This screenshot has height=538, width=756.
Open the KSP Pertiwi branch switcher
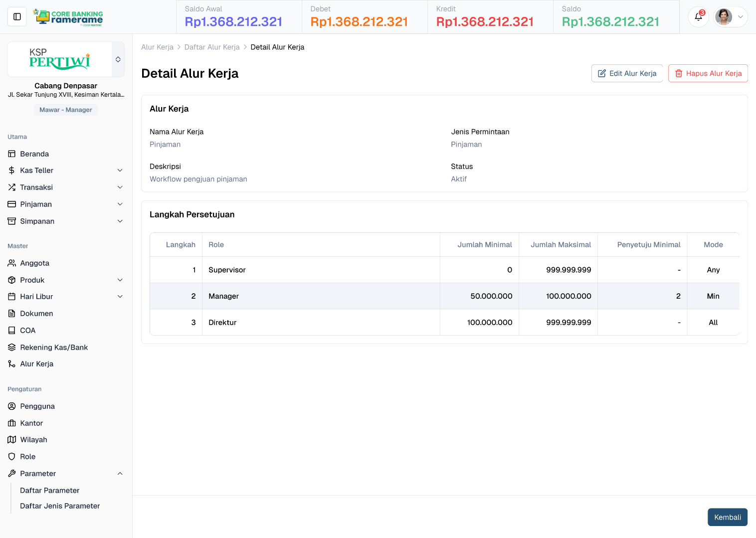point(118,59)
